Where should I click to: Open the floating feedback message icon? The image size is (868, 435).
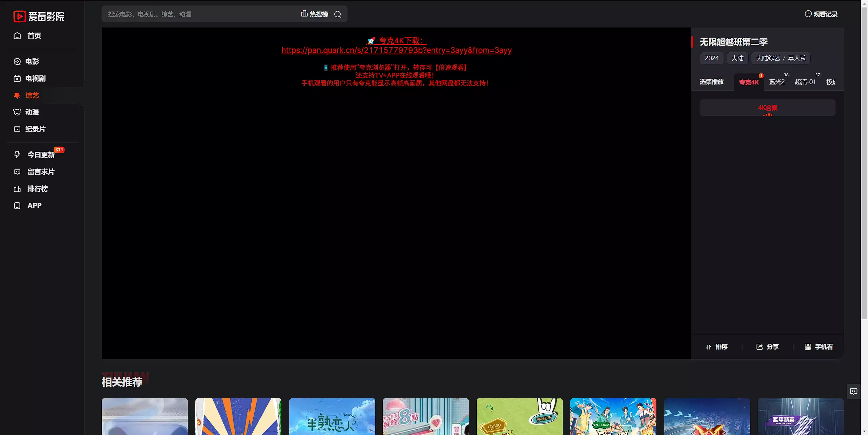coord(853,392)
